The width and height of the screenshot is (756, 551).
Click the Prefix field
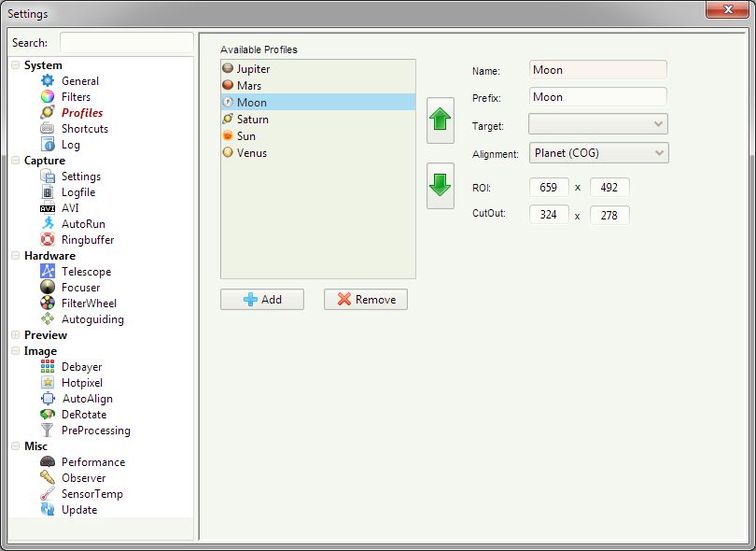[598, 97]
